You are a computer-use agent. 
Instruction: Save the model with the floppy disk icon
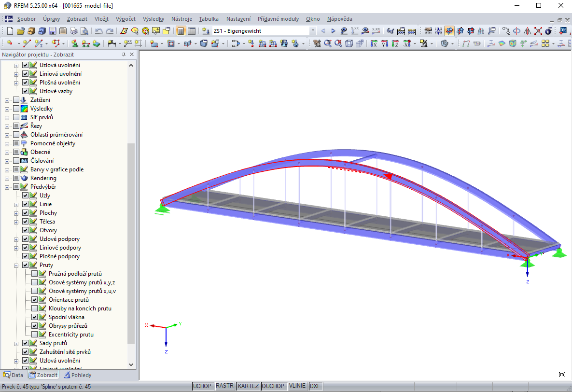pyautogui.click(x=53, y=31)
